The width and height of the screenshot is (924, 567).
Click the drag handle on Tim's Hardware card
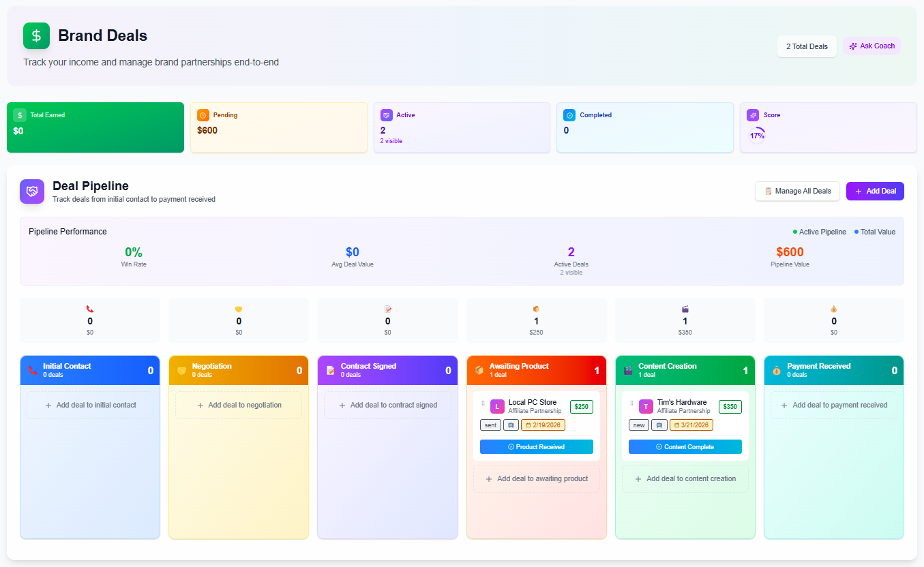631,403
